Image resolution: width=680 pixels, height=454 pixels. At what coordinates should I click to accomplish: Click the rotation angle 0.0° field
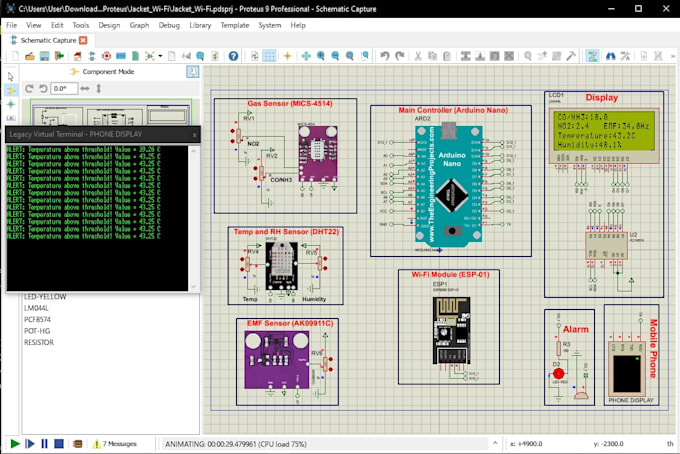point(64,88)
